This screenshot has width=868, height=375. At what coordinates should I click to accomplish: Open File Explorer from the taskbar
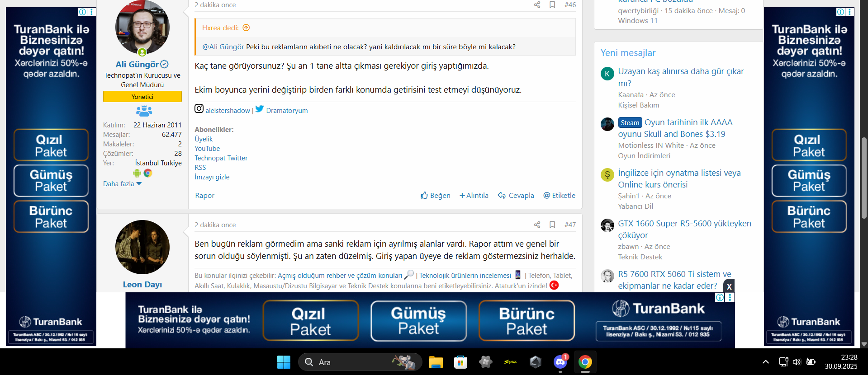(436, 362)
